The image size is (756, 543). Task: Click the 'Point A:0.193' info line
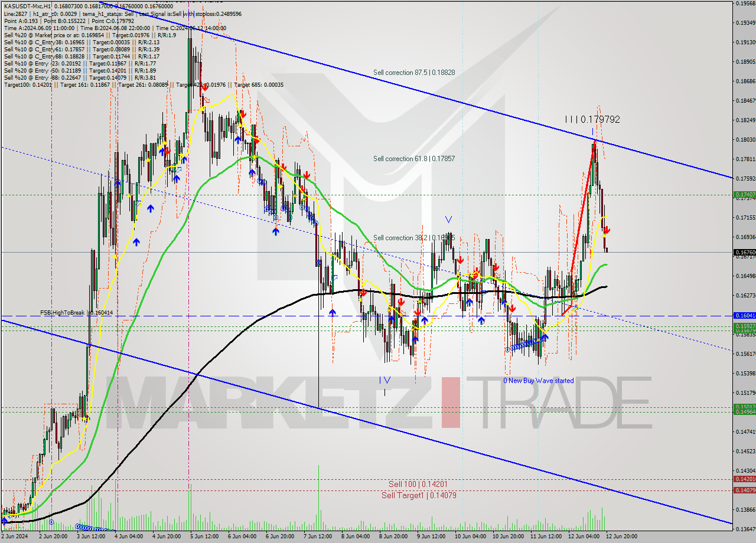69,21
